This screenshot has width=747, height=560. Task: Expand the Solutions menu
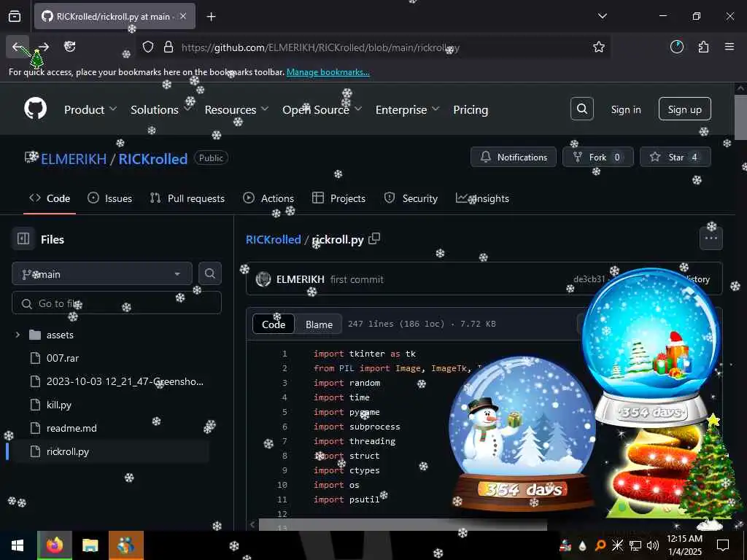[161, 109]
